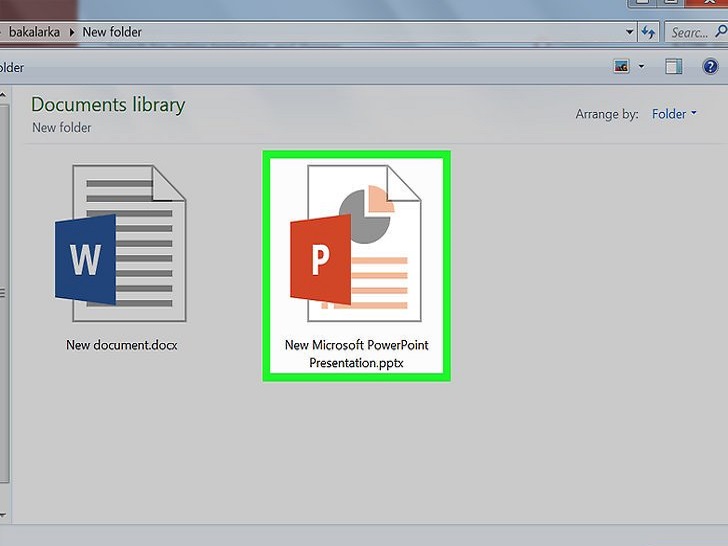Expand breadcrumb arrow after bakalarka
Image resolution: width=728 pixels, height=546 pixels.
pyautogui.click(x=71, y=32)
